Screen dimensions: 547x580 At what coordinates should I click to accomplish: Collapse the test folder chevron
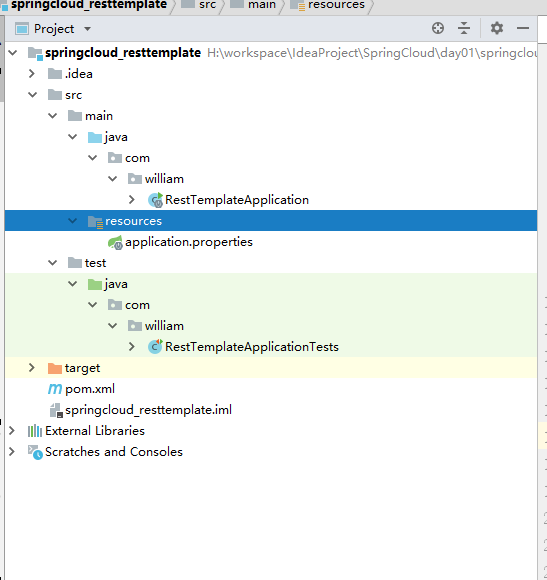(x=53, y=263)
